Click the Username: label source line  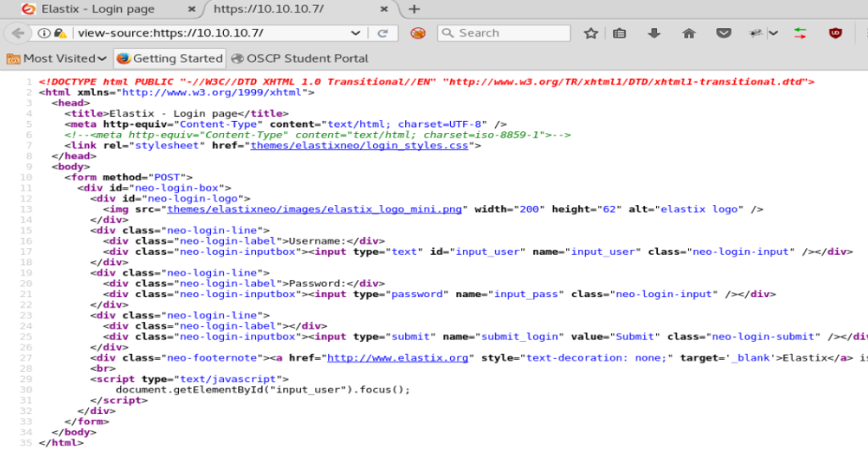(x=244, y=241)
